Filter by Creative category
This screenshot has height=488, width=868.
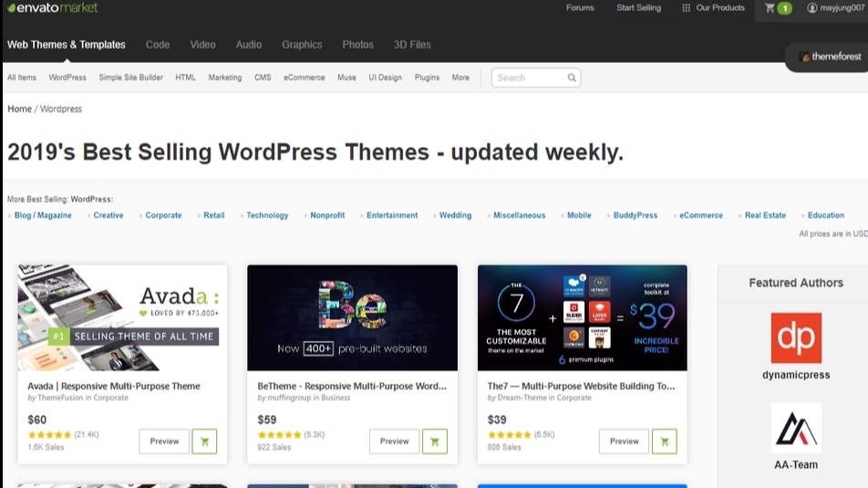click(108, 215)
